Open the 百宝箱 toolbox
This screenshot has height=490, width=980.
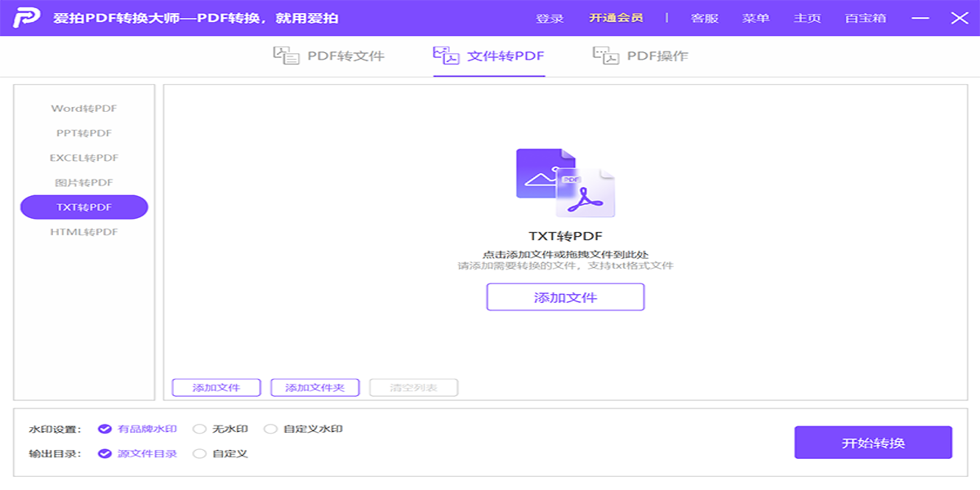pyautogui.click(x=866, y=18)
